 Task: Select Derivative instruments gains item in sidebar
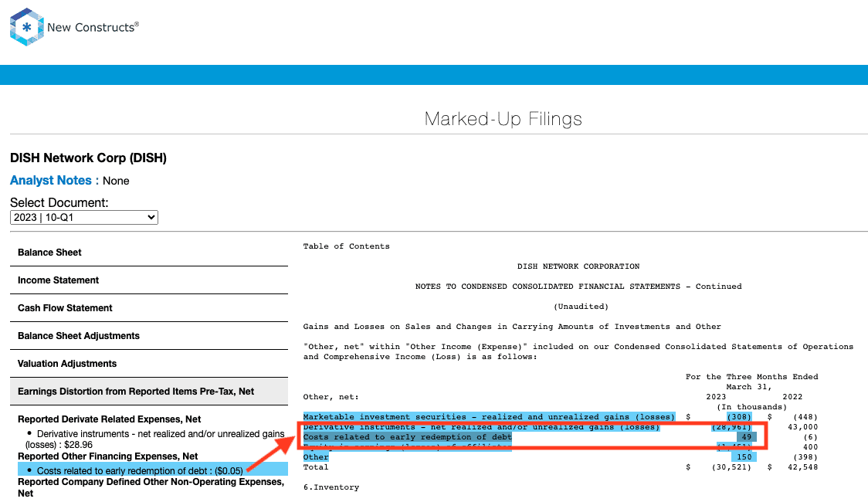[155, 439]
